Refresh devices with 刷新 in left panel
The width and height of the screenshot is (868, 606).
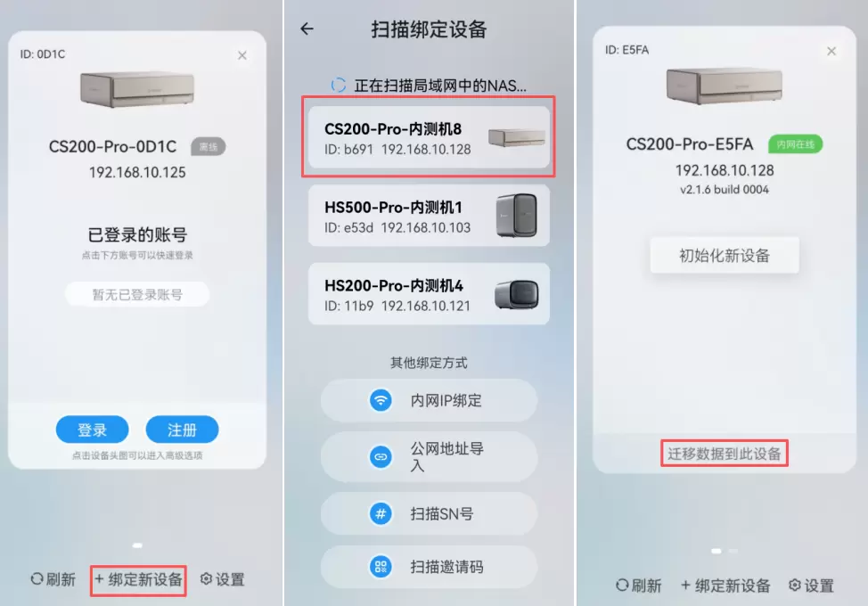point(53,579)
